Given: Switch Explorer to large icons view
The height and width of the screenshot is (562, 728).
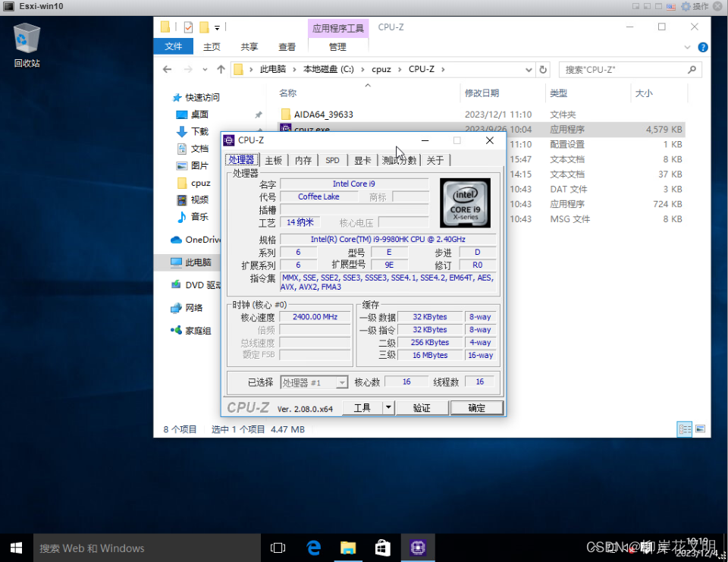Looking at the screenshot, I should pyautogui.click(x=700, y=429).
